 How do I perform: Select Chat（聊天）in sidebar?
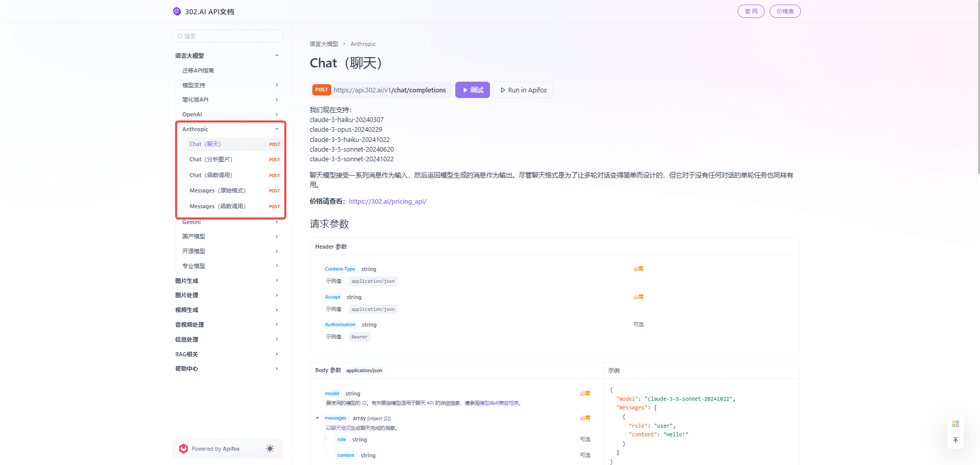point(234,144)
